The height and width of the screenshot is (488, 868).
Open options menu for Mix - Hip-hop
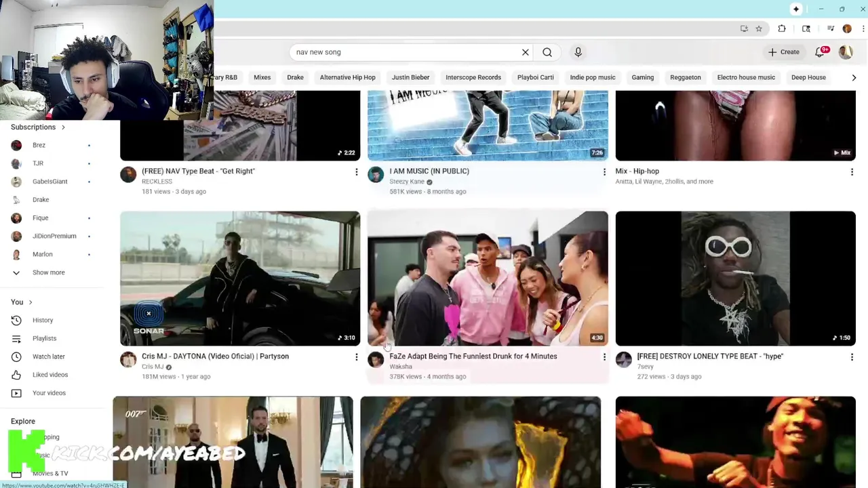(852, 172)
